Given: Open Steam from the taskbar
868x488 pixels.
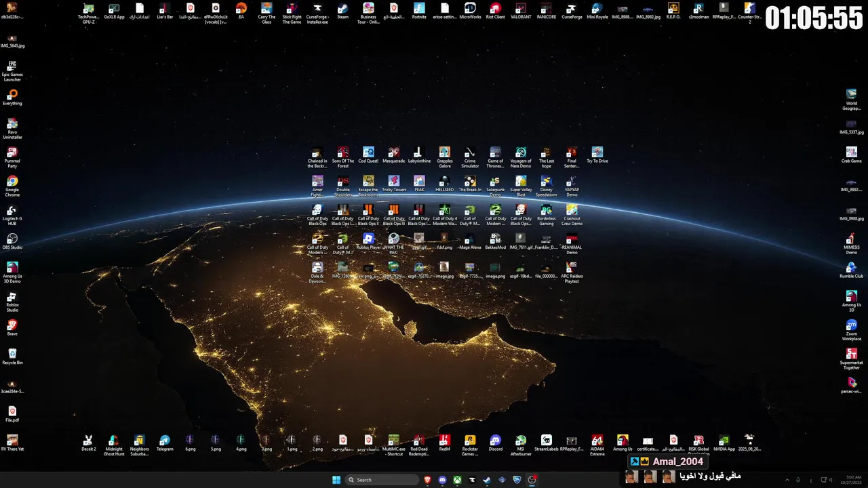Looking at the screenshot, I should pos(487,480).
